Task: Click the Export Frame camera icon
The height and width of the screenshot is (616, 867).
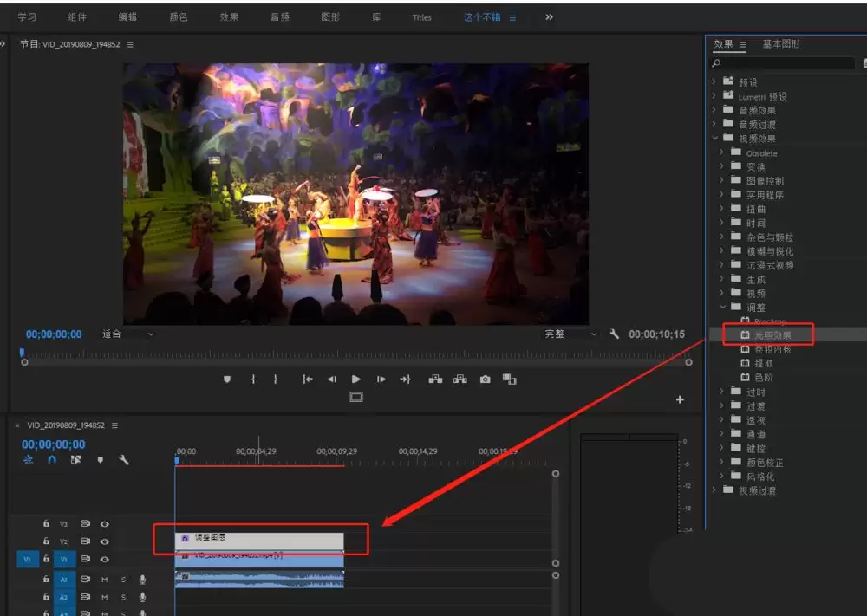Action: tap(485, 379)
